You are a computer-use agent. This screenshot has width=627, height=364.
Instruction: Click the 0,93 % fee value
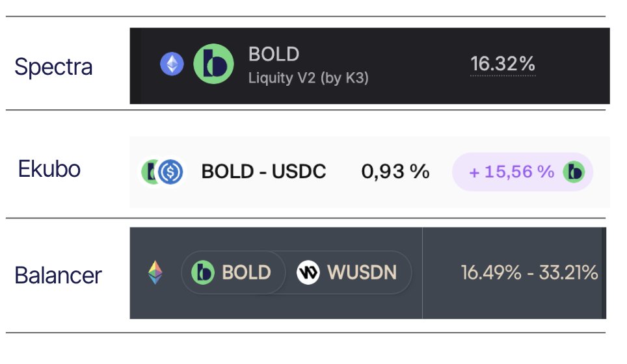click(x=395, y=172)
